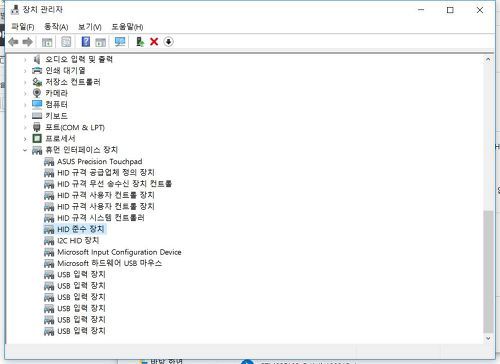Viewport: 500px width, 364px height.
Task: Expand the 오디오 입력 및 출력 category
Action: [x=25, y=60]
